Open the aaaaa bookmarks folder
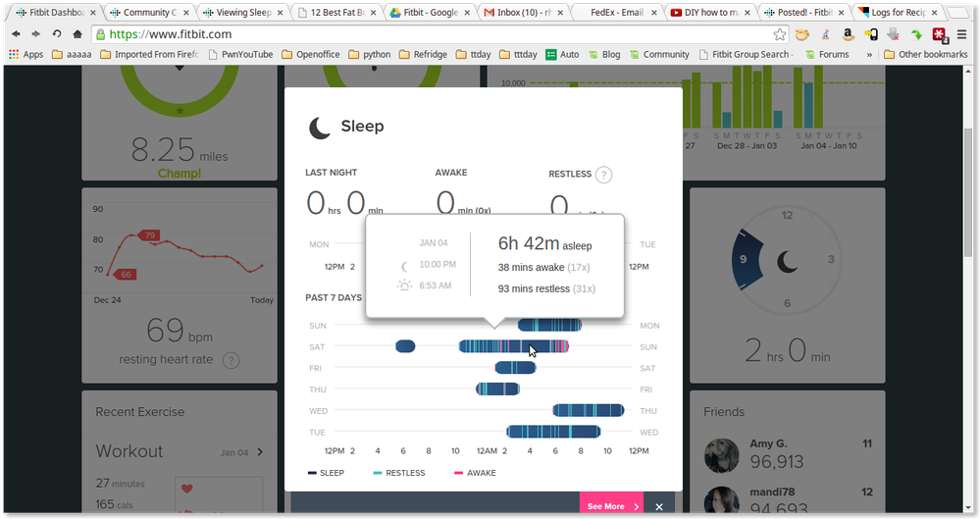This screenshot has height=519, width=980. [72, 54]
